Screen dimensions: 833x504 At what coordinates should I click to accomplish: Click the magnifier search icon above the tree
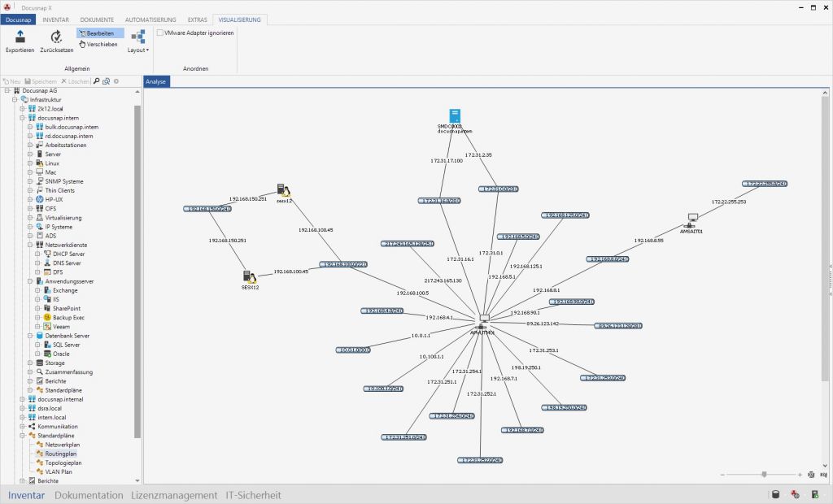96,81
